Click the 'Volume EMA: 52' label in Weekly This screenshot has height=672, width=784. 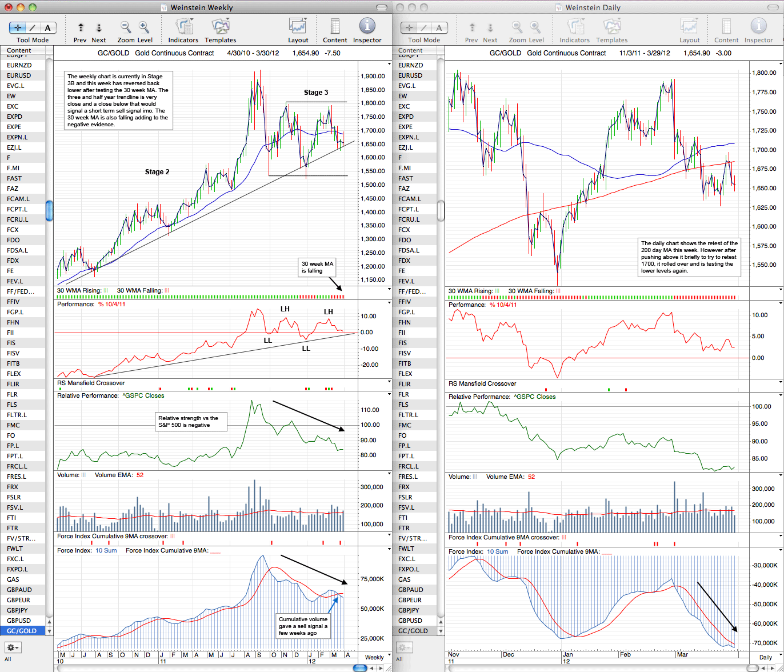pos(119,475)
